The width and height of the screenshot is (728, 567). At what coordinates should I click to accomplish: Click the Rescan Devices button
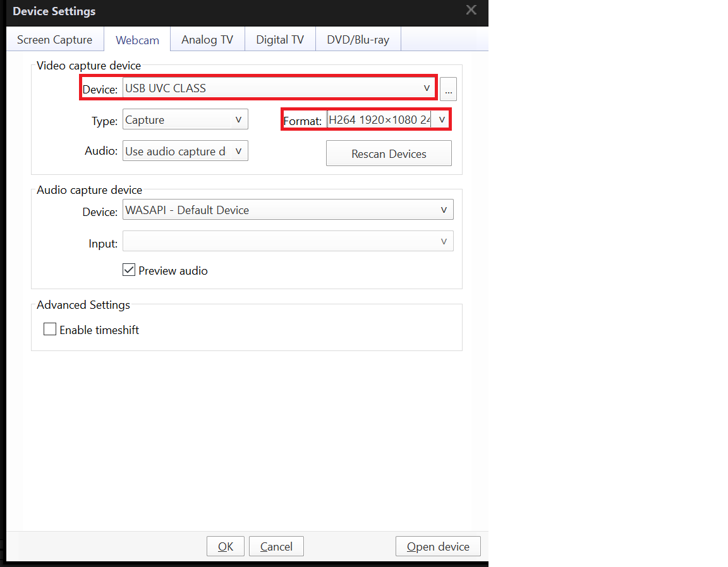coord(389,153)
